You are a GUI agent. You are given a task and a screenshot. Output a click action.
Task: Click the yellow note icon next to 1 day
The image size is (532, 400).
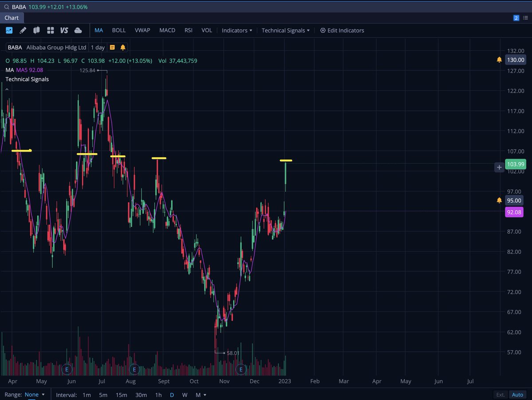click(x=112, y=47)
